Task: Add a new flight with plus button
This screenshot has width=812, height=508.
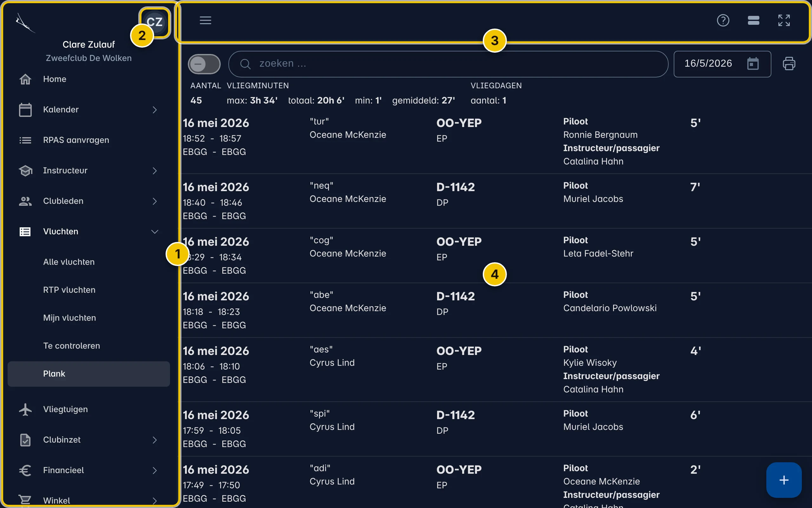Action: pos(784,480)
